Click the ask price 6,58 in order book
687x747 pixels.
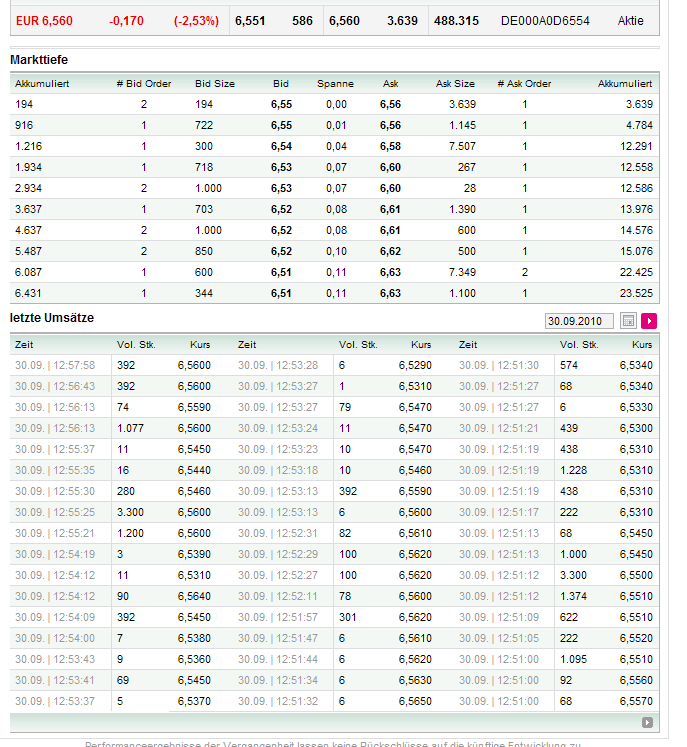390,146
